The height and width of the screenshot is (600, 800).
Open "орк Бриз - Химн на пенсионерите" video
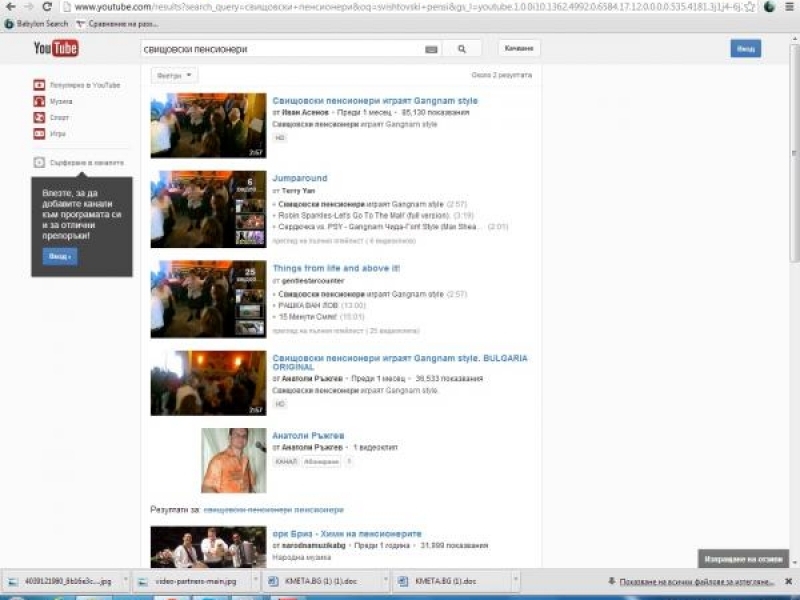[347, 534]
